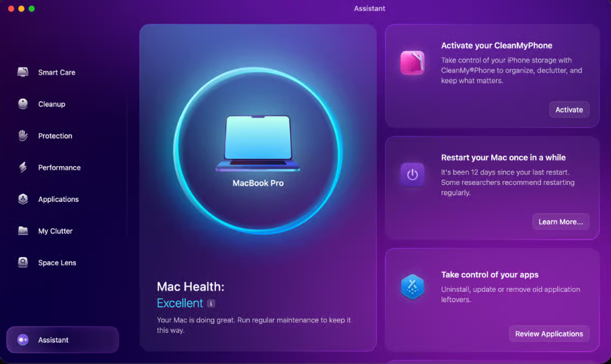
Task: Click the Performance lightning bolt icon
Action: point(23,167)
